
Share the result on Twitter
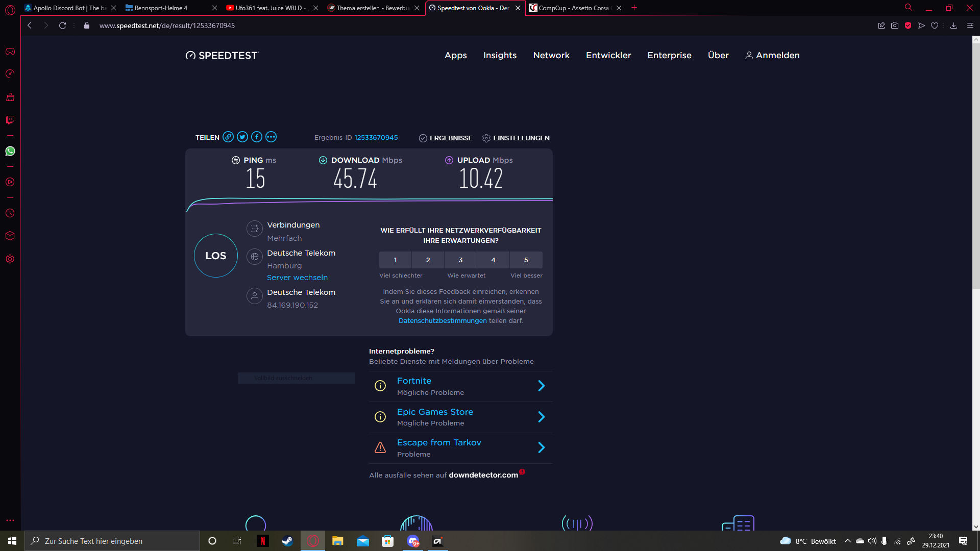coord(242,137)
